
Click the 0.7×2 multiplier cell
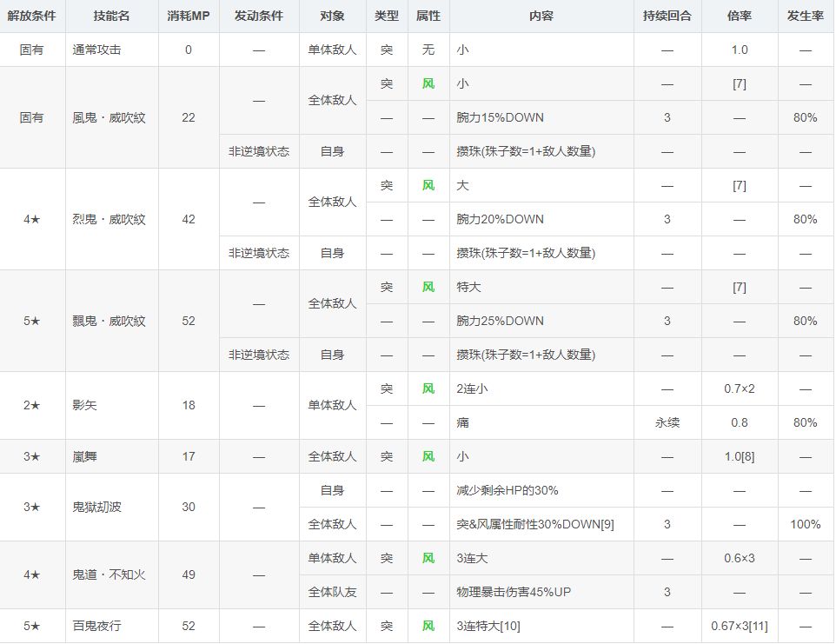pos(739,388)
